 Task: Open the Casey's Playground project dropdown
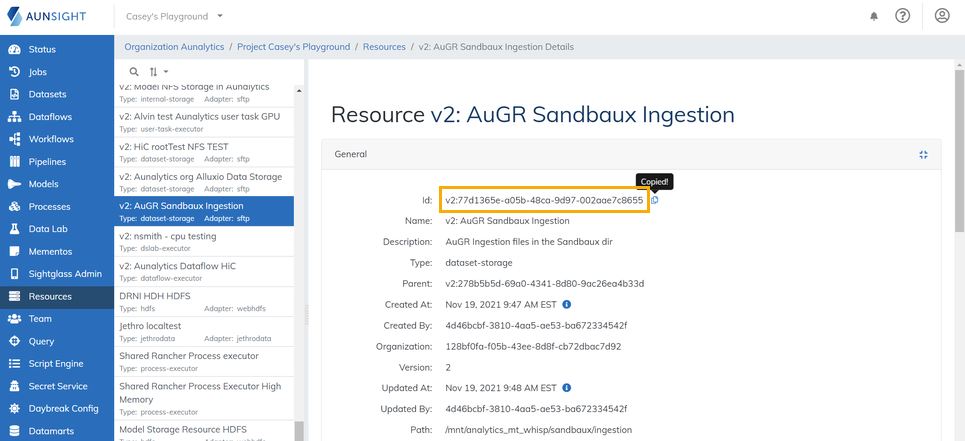click(174, 17)
